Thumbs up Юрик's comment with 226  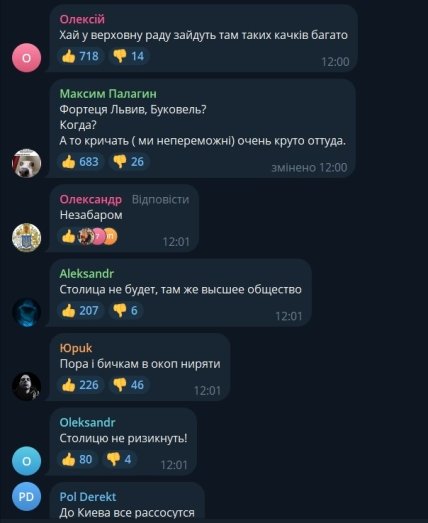(x=80, y=385)
